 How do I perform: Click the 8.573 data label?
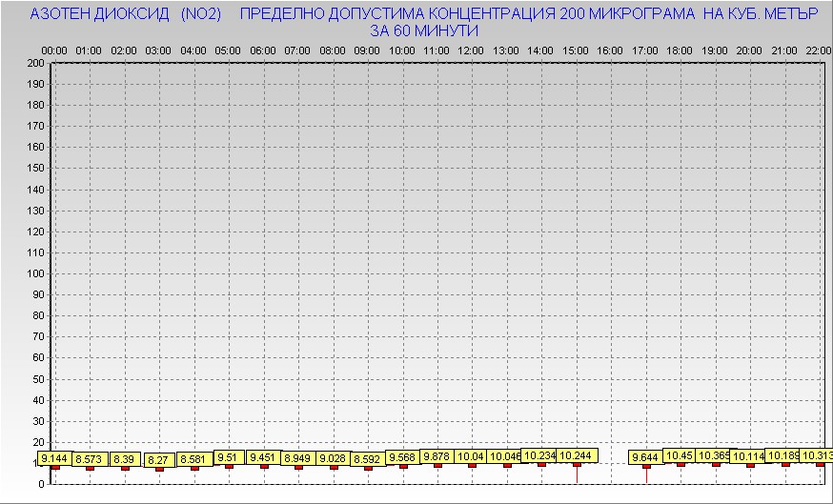[x=89, y=460]
